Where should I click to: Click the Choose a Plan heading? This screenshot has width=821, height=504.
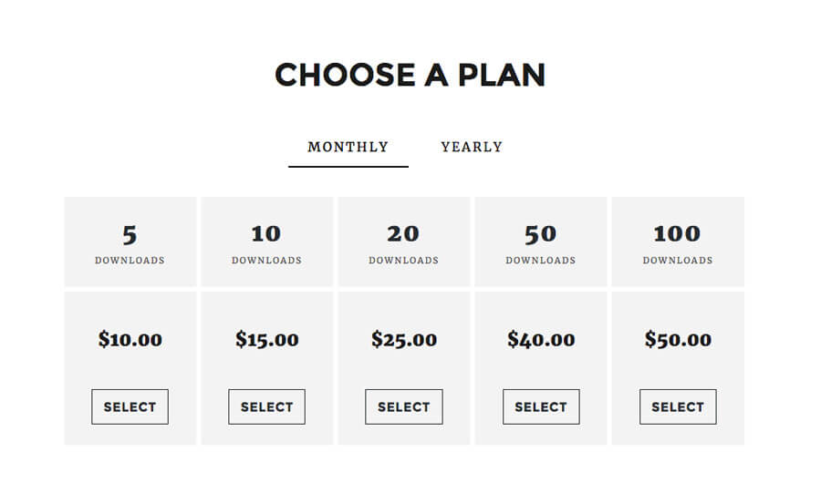[410, 75]
